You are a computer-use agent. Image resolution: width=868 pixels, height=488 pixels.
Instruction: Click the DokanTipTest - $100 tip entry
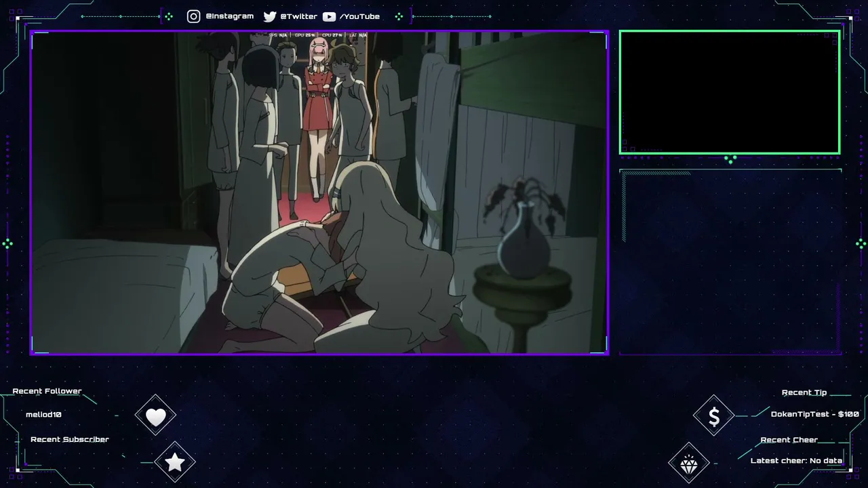click(815, 414)
